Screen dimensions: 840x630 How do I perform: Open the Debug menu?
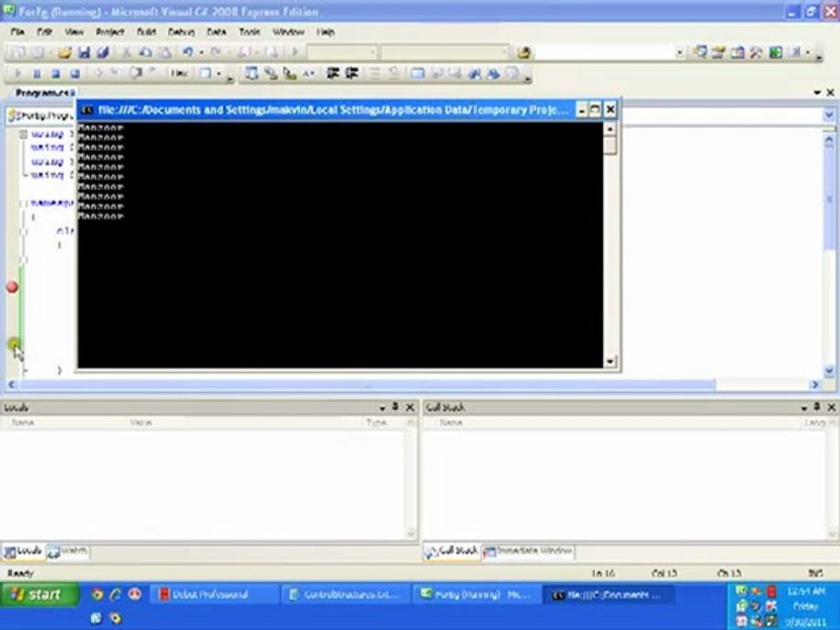(181, 32)
